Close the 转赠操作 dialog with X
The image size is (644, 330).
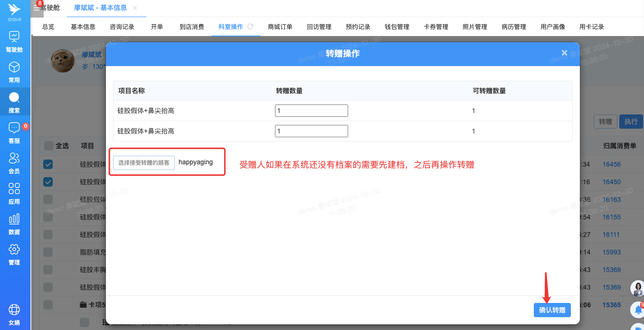(x=564, y=53)
